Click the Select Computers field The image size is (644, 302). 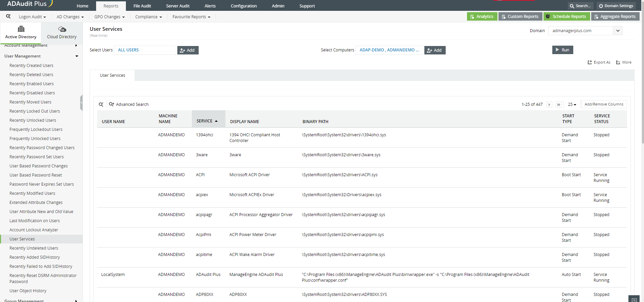click(389, 50)
